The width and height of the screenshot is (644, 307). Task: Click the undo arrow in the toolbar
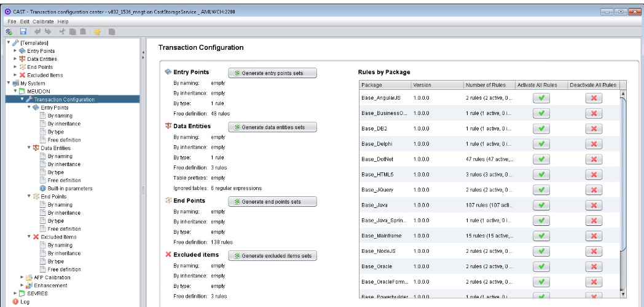click(37, 31)
